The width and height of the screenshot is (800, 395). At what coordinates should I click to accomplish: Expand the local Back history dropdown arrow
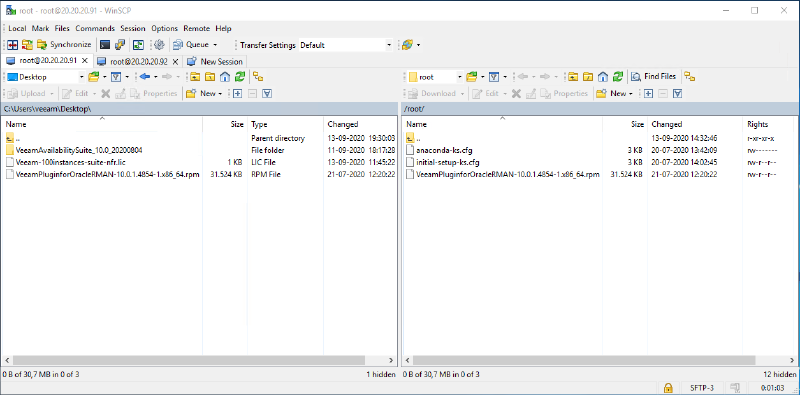[155, 77]
